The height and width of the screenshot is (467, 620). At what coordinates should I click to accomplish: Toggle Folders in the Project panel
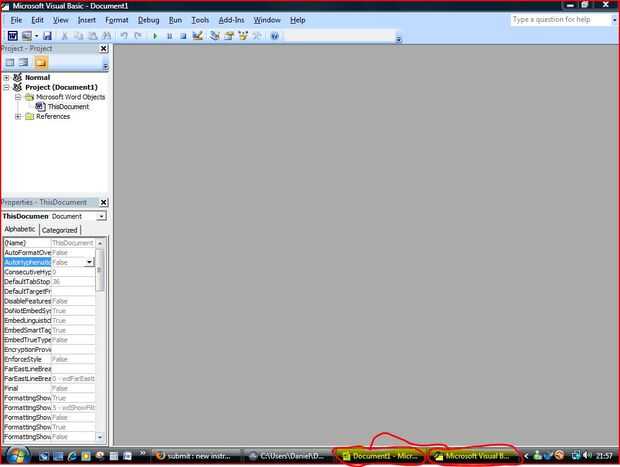[x=41, y=62]
